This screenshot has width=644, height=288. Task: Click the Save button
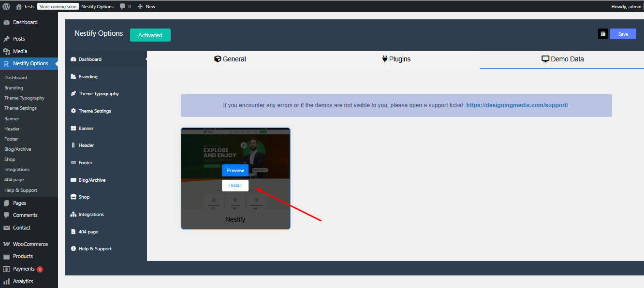coord(623,34)
